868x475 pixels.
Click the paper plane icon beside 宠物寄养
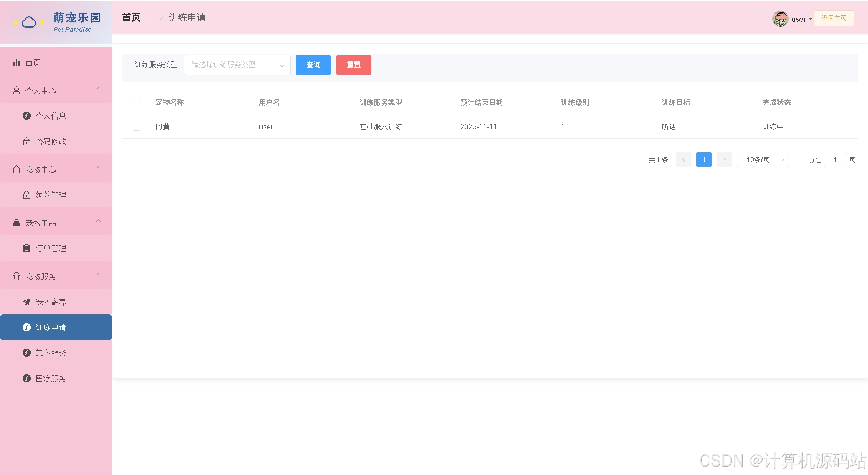click(26, 302)
